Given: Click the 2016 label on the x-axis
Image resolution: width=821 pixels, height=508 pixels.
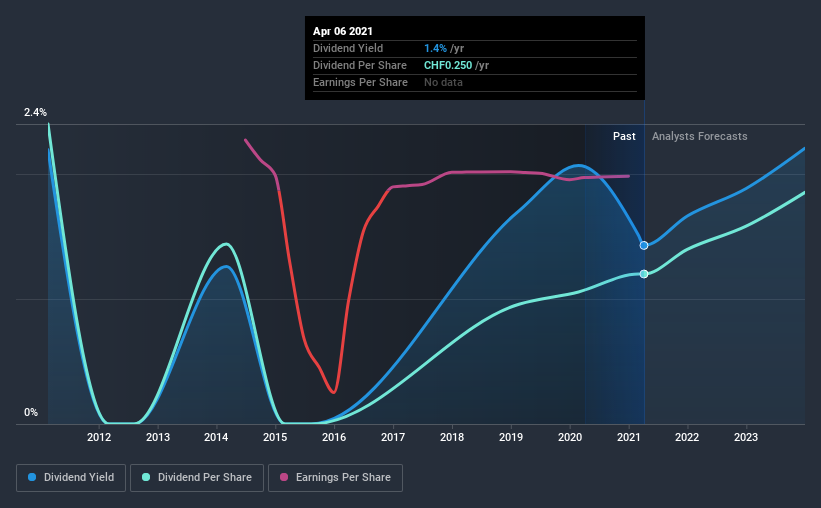Looking at the screenshot, I should pos(334,437).
